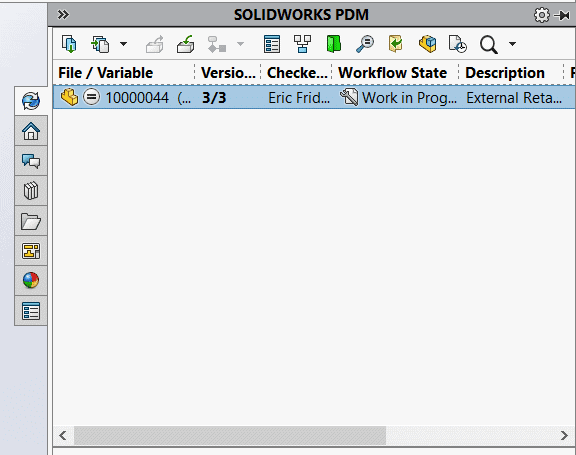Click the yellow file with green arrow icon

pos(396,44)
